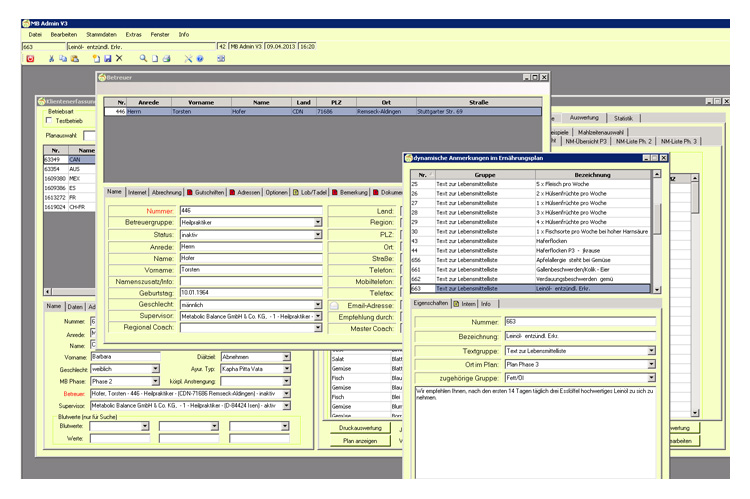Open the NM-Liste Ph. 3 tab
Image resolution: width=750 pixels, height=499 pixels.
click(678, 142)
